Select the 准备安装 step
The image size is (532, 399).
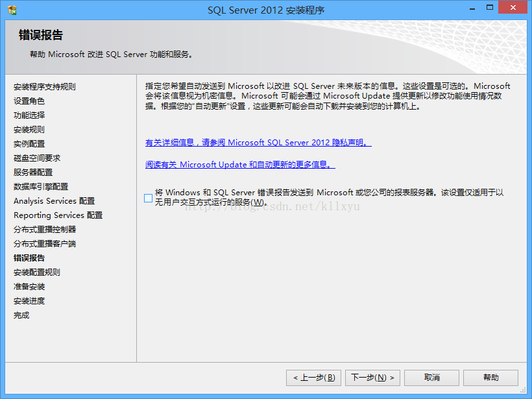pos(29,286)
